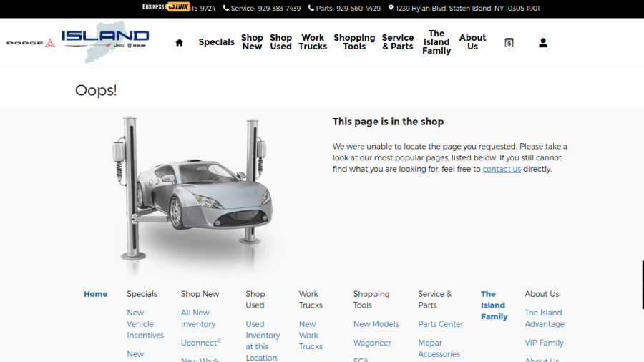This screenshot has width=644, height=362.
Task: Follow the 'contact us' link
Action: pyautogui.click(x=502, y=169)
